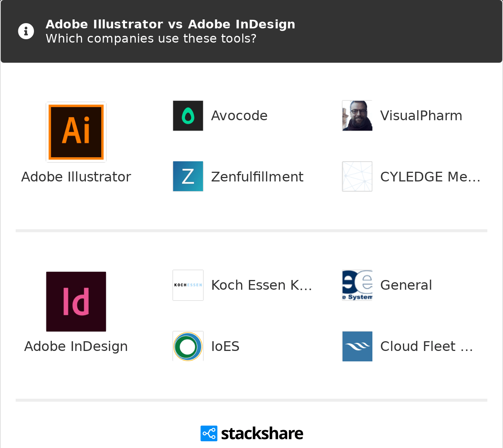Click the Adobe Illustrator app icon
503x448 pixels.
click(x=76, y=132)
